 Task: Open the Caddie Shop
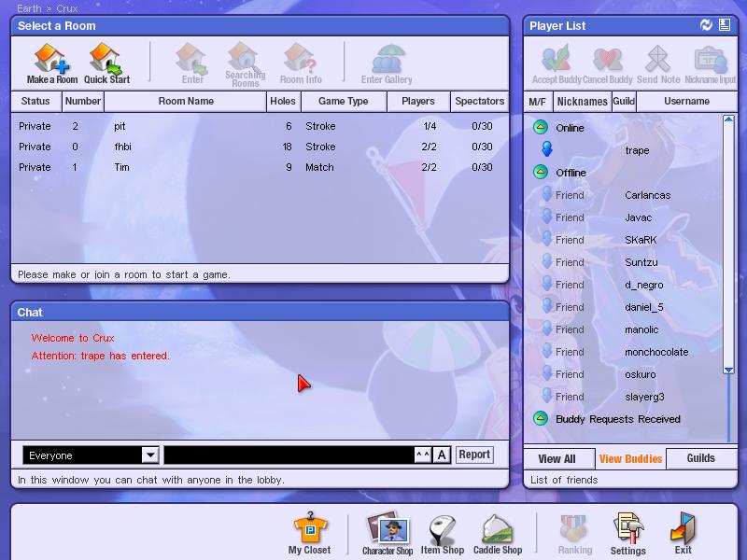(x=498, y=533)
